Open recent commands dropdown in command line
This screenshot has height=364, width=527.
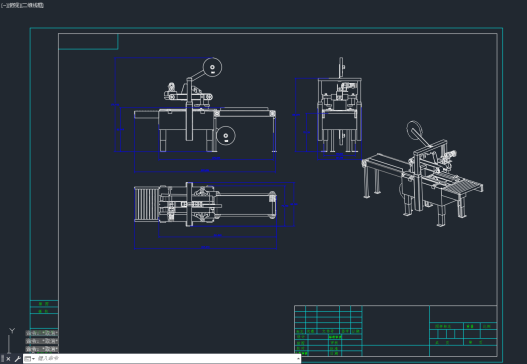30,359
